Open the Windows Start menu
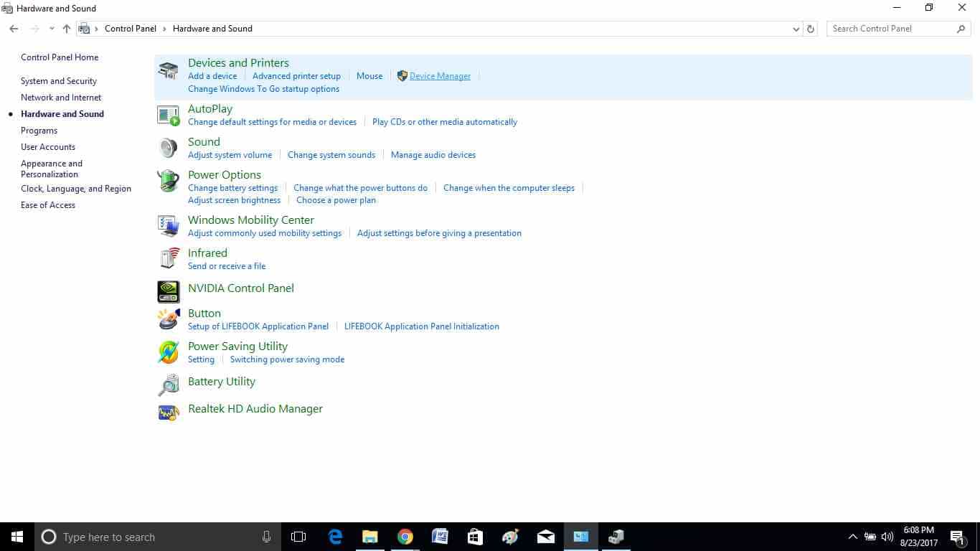Image resolution: width=980 pixels, height=551 pixels. point(17,537)
